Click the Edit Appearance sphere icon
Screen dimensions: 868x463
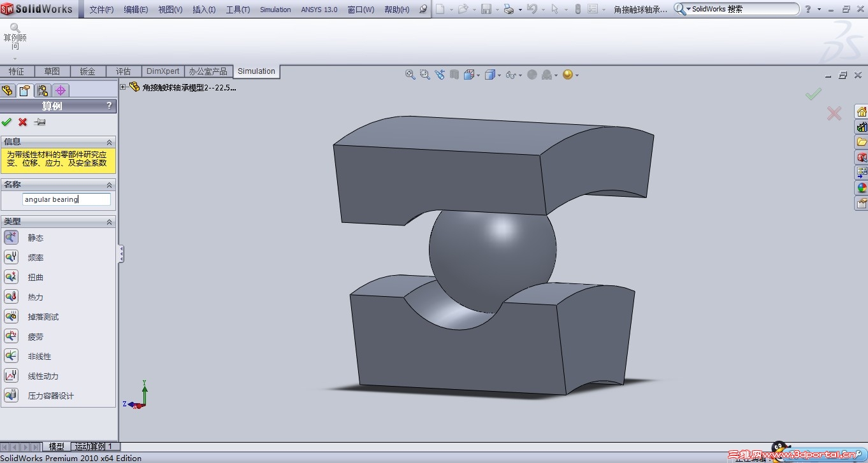point(532,75)
